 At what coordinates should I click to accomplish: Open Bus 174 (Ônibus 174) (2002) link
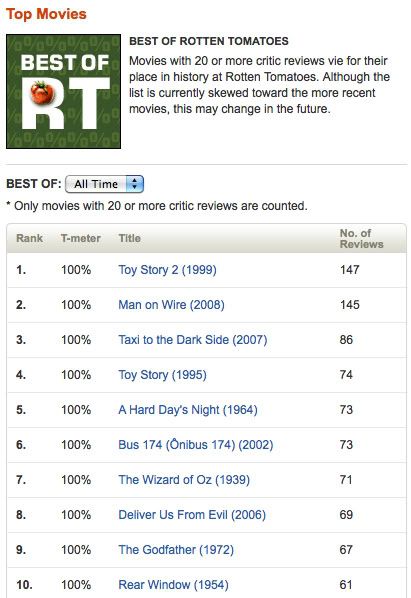[x=196, y=445]
